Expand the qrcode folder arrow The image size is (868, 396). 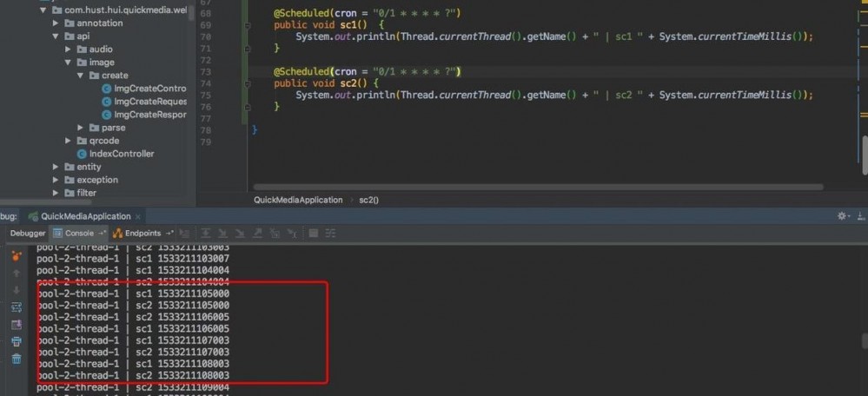68,141
